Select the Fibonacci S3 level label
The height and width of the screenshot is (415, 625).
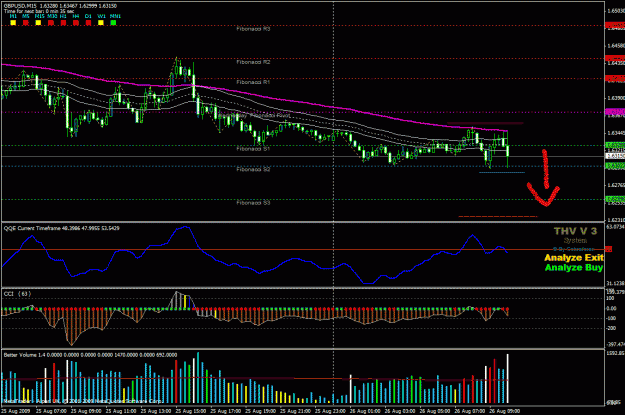click(x=253, y=203)
